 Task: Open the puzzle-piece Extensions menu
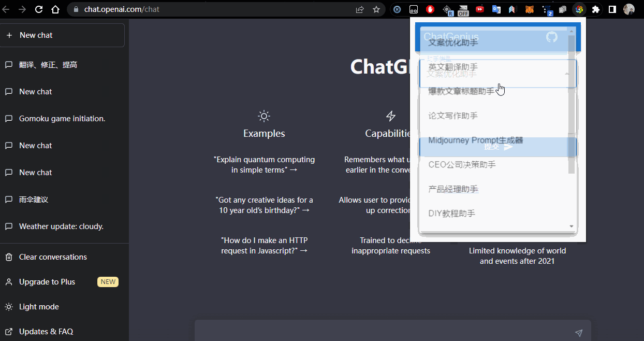click(596, 9)
